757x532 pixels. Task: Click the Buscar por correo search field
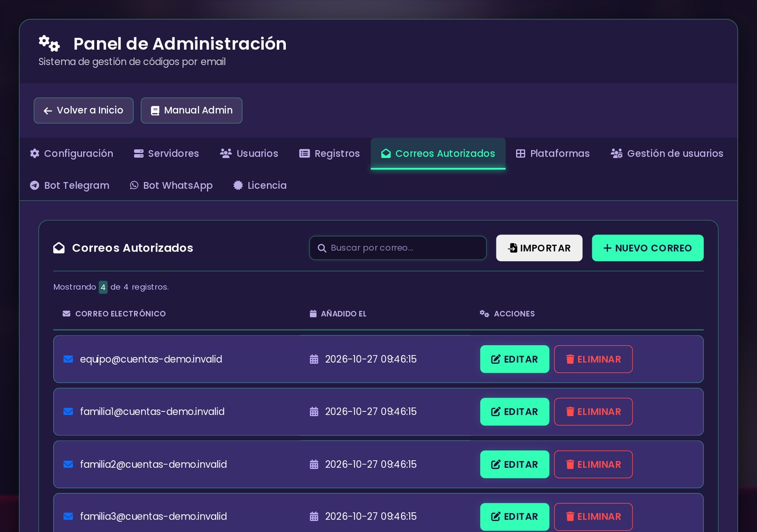(x=398, y=248)
